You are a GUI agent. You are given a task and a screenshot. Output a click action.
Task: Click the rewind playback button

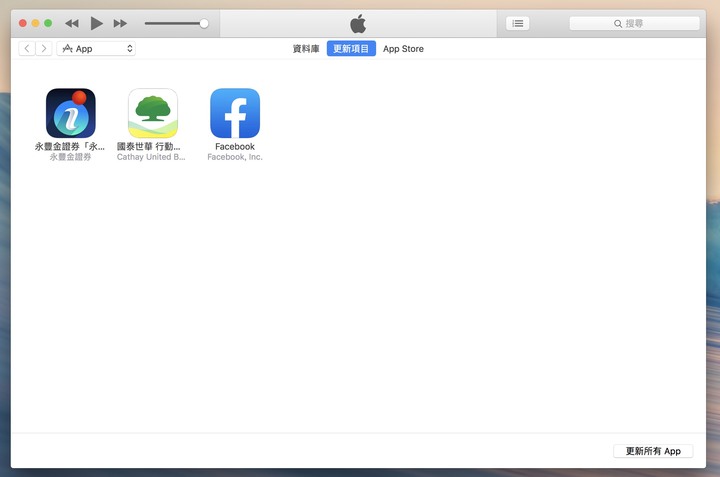tap(72, 23)
